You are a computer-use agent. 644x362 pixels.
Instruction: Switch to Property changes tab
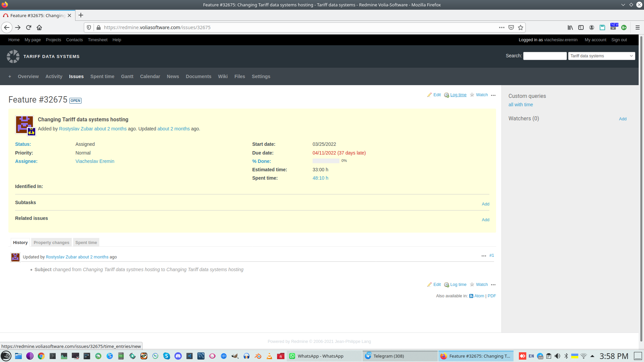tap(51, 242)
